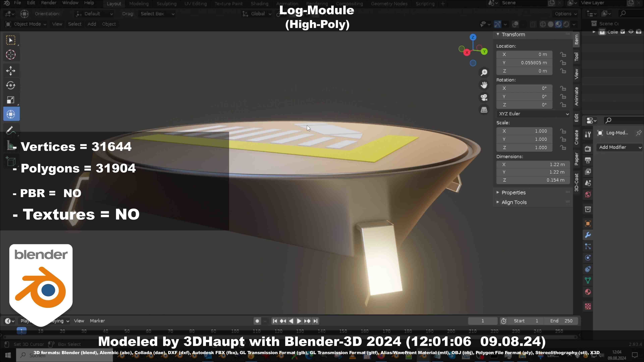The image size is (644, 362).
Task: Click the timeline playhead at frame 1
Action: click(x=21, y=331)
